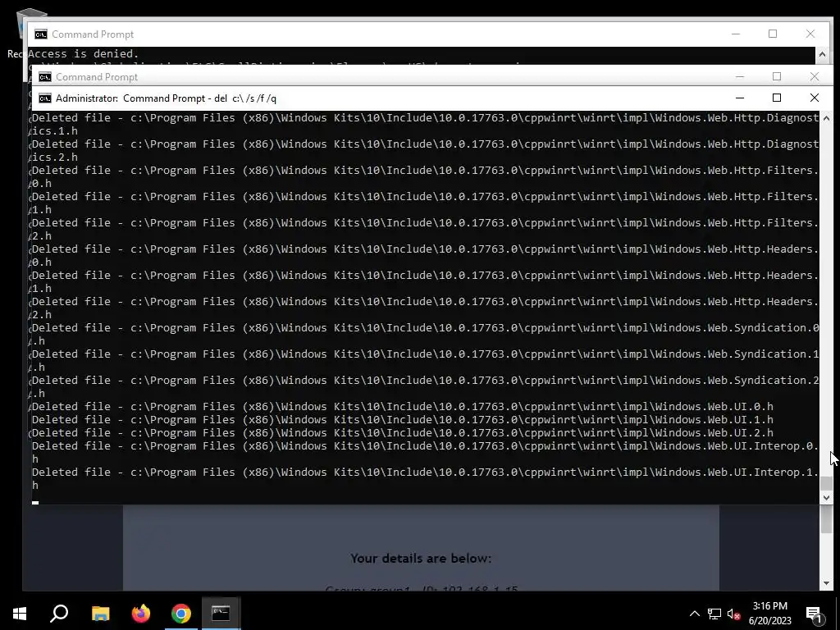Click Administrator Command Prompt title bar text

click(166, 98)
